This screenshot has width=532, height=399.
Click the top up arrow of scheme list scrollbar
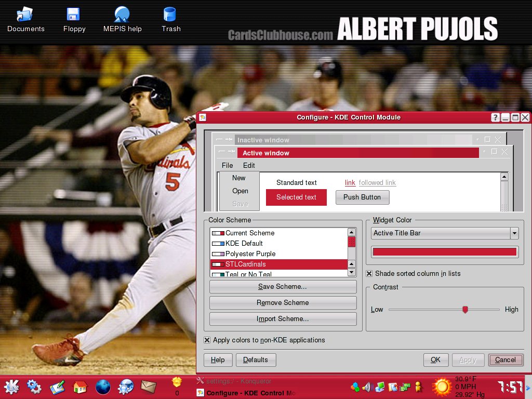pyautogui.click(x=352, y=232)
